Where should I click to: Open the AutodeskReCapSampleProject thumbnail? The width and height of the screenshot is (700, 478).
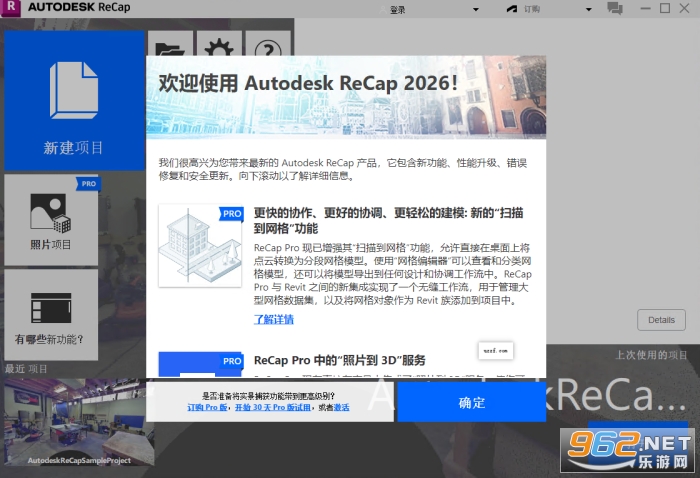[x=79, y=422]
